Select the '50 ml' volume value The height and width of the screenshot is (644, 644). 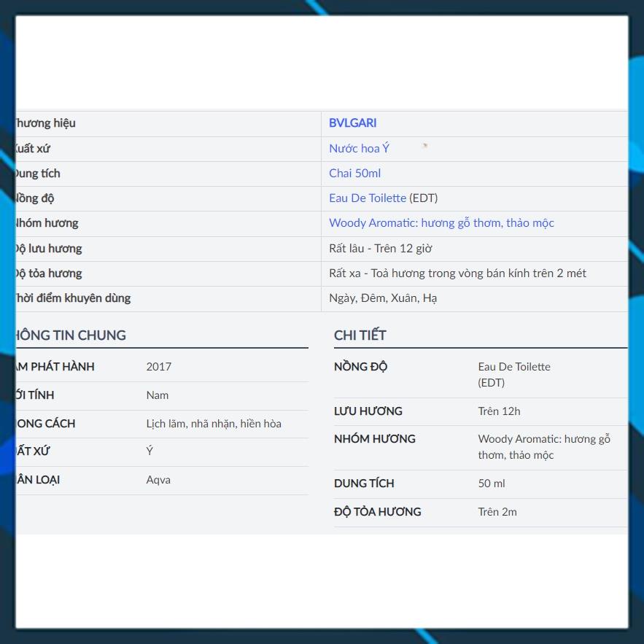point(492,484)
